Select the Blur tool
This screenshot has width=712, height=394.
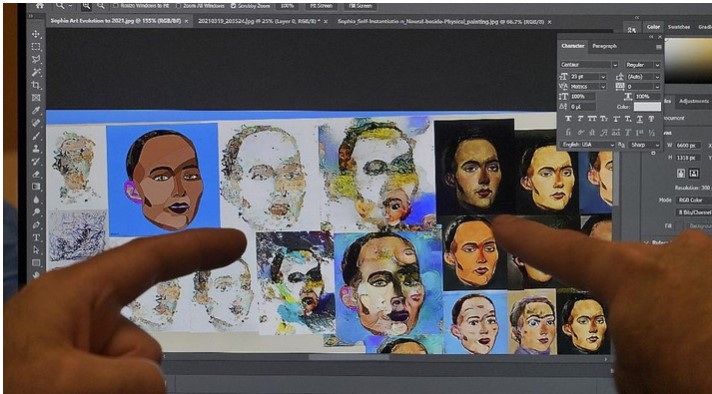pos(36,199)
